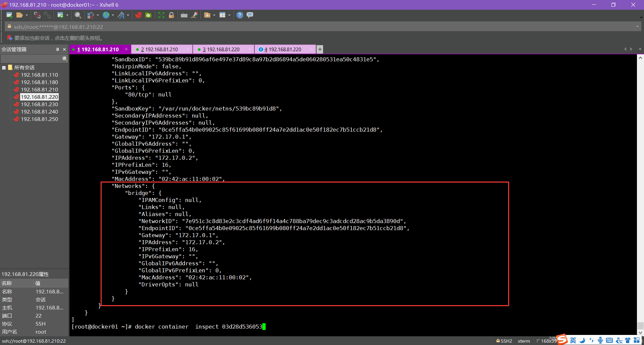Click the terminal scrollbar down arrow
The height and width of the screenshot is (345, 644).
(640, 333)
